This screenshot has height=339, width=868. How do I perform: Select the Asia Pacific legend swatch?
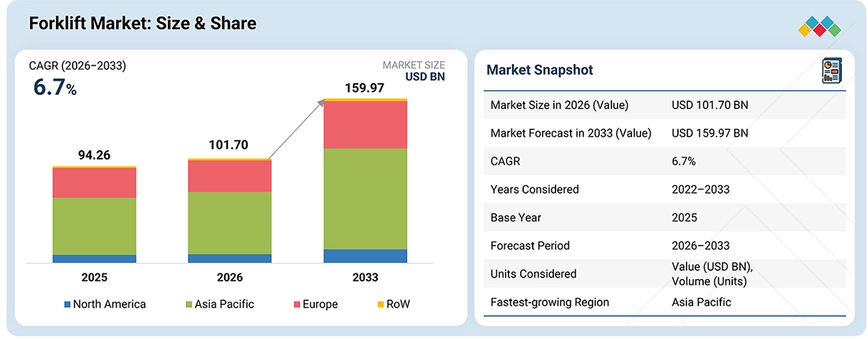(x=189, y=304)
